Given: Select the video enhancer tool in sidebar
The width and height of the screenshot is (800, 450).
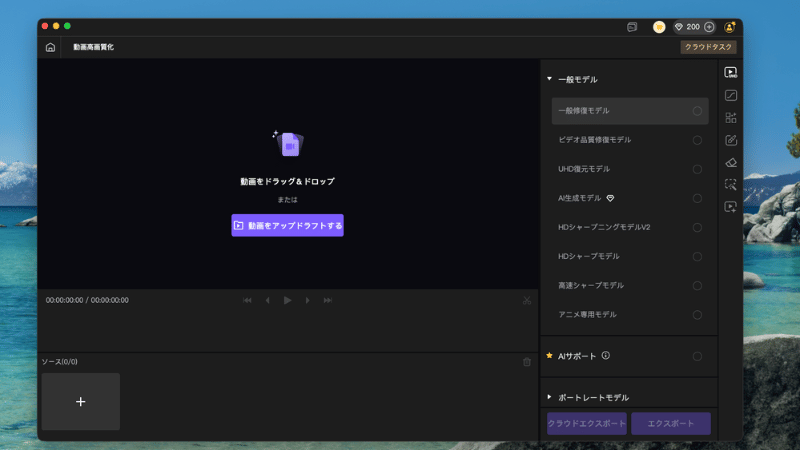Looking at the screenshot, I should pos(731,72).
